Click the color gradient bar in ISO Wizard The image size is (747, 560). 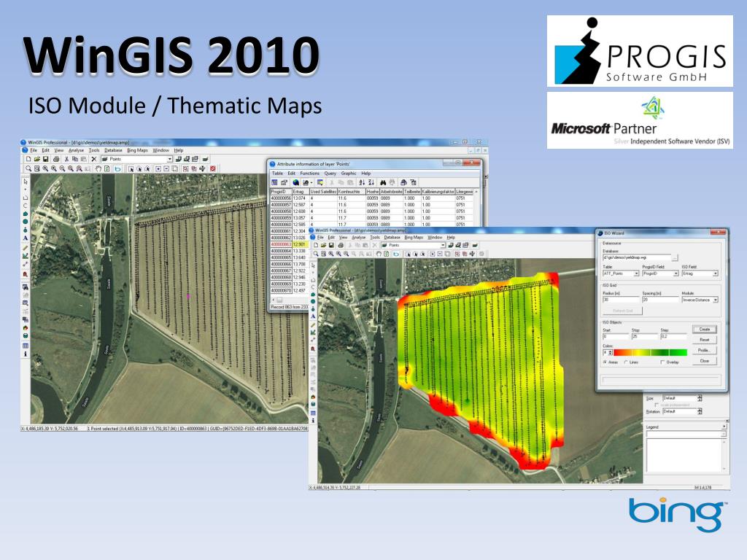point(650,352)
